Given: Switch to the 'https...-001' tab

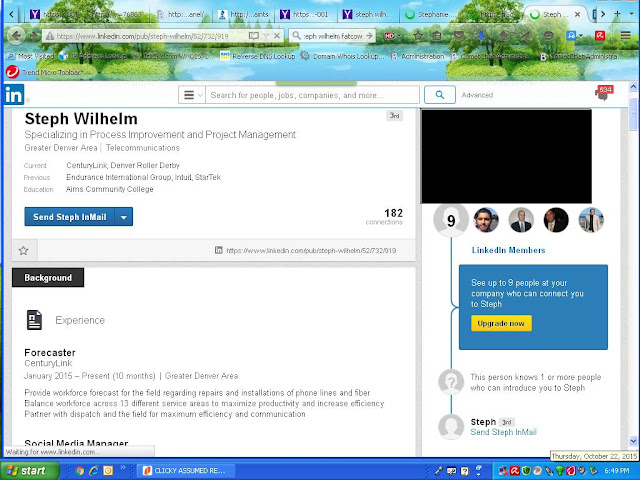Looking at the screenshot, I should [x=308, y=14].
